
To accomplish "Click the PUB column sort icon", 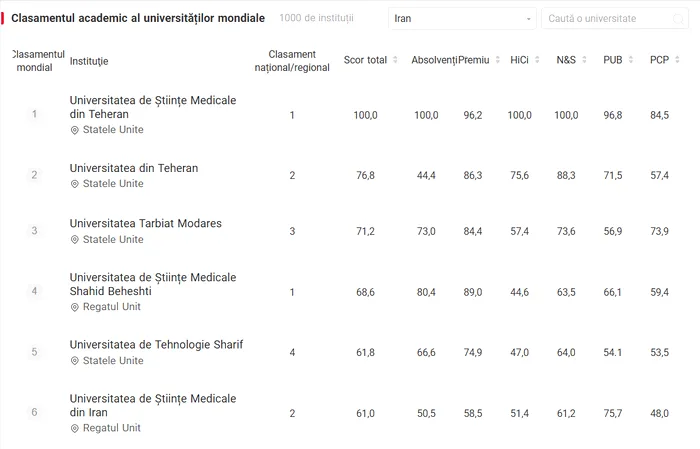I will pyautogui.click(x=632, y=60).
